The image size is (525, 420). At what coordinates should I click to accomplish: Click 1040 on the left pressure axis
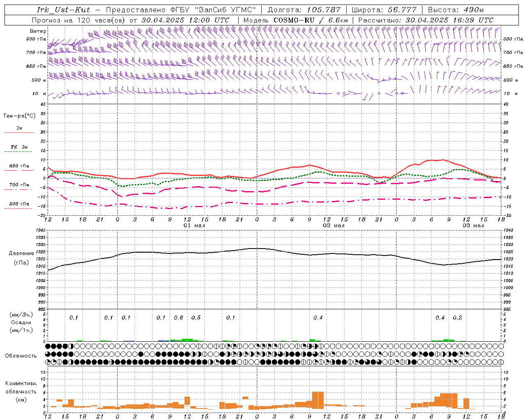tap(41, 231)
